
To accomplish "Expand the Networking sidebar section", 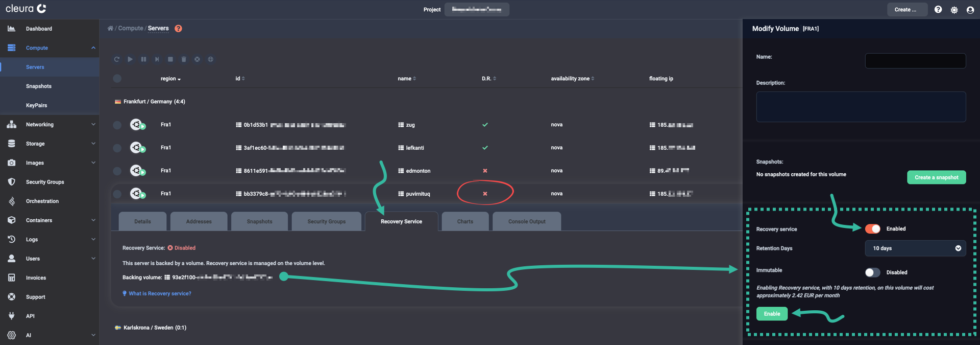I will [93, 125].
